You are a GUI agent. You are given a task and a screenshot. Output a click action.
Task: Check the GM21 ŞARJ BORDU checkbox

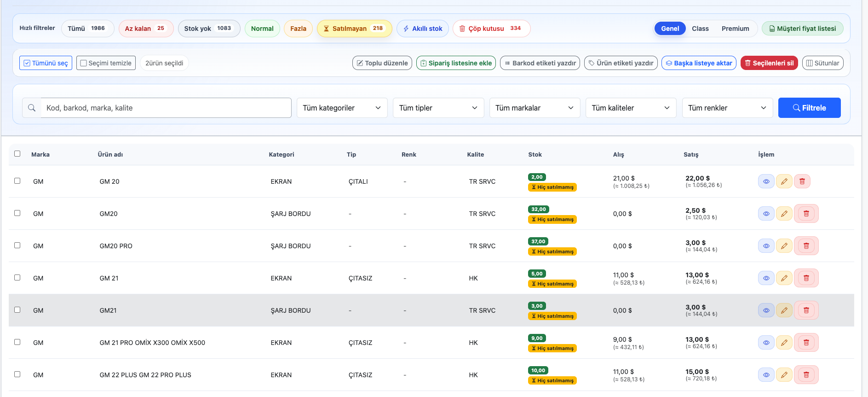click(x=17, y=310)
